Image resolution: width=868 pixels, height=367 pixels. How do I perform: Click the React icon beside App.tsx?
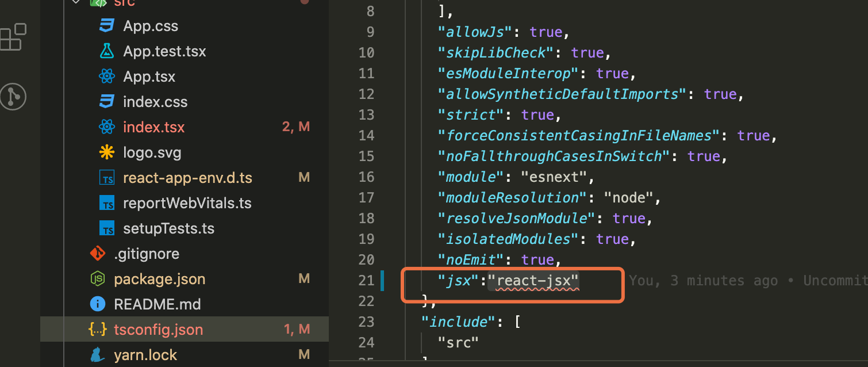click(107, 77)
